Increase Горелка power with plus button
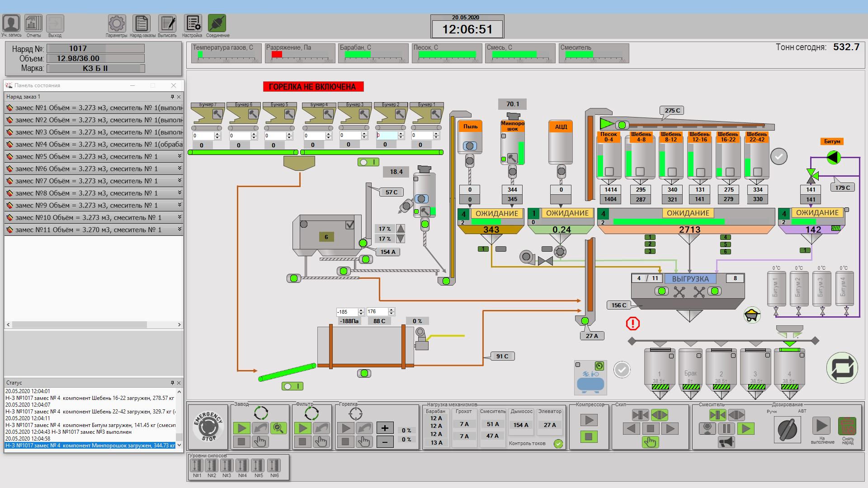Screen dimensions: 868x488 385,428
